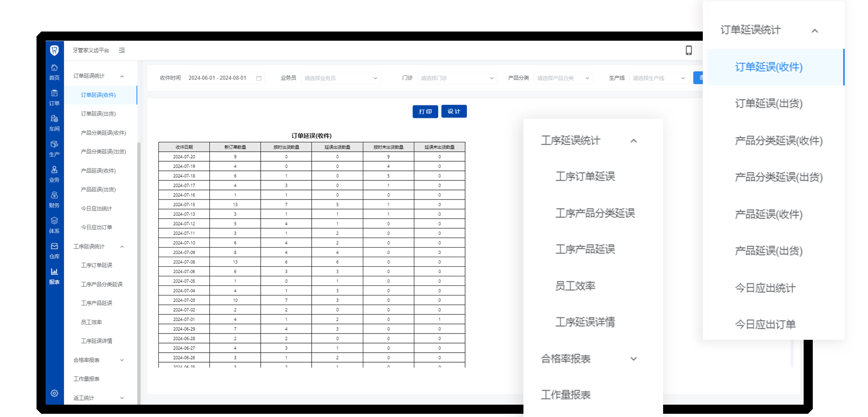Click the 打印 print button
This screenshot has width=868, height=417.
(425, 111)
